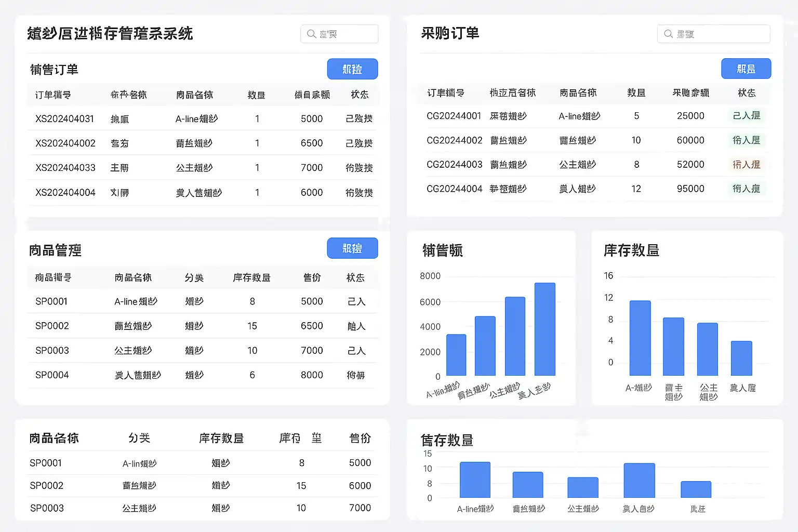Screen dimensions: 798x532
Task: Open sales order XS202404031
Action: pos(64,119)
